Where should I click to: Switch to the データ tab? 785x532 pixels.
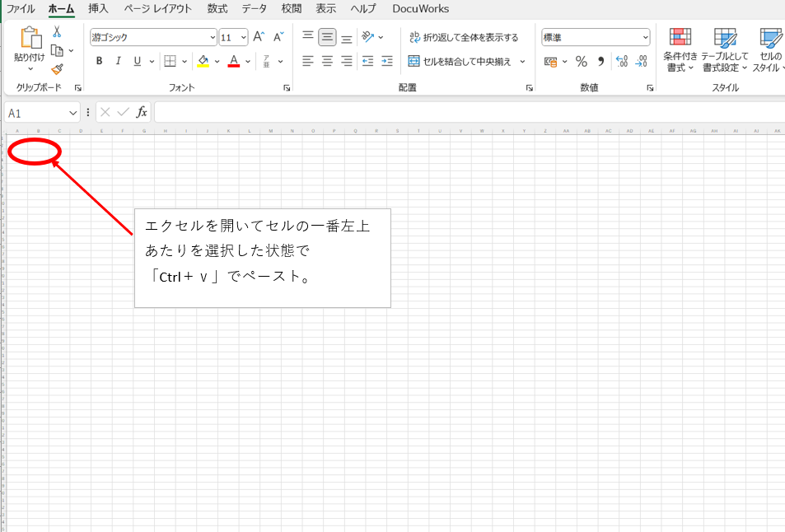255,8
